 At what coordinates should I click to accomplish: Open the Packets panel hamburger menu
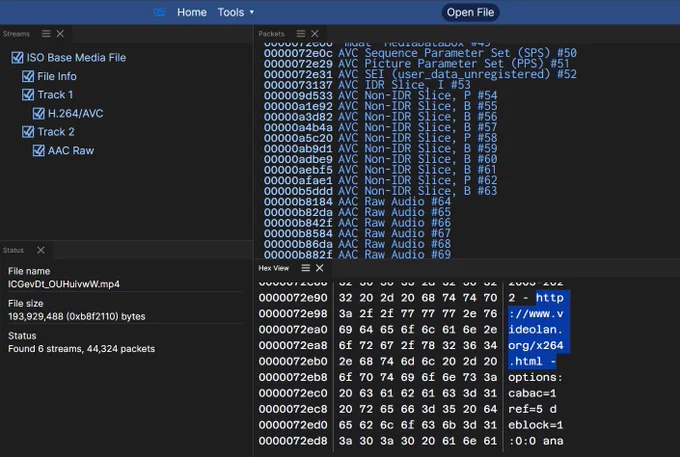tap(301, 33)
